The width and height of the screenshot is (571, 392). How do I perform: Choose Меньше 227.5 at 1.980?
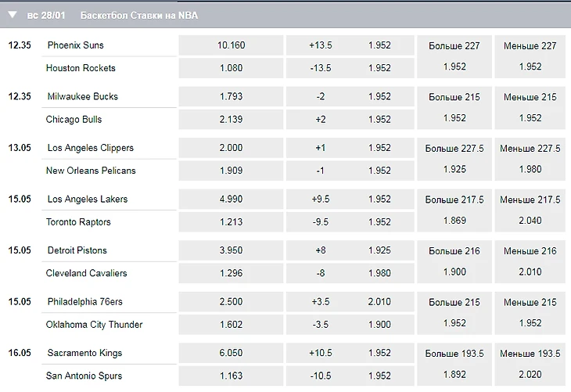pyautogui.click(x=530, y=159)
